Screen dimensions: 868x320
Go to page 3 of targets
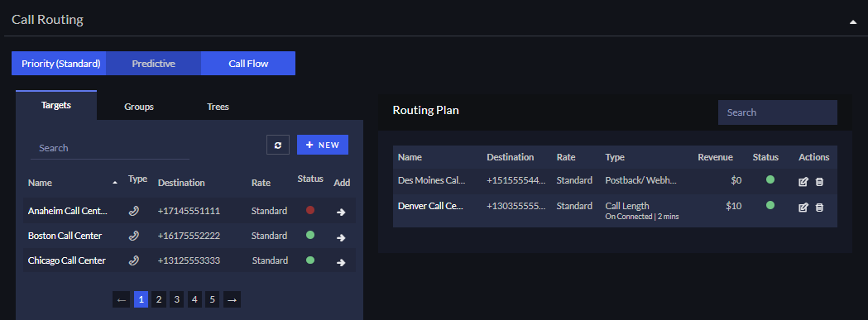[176, 299]
